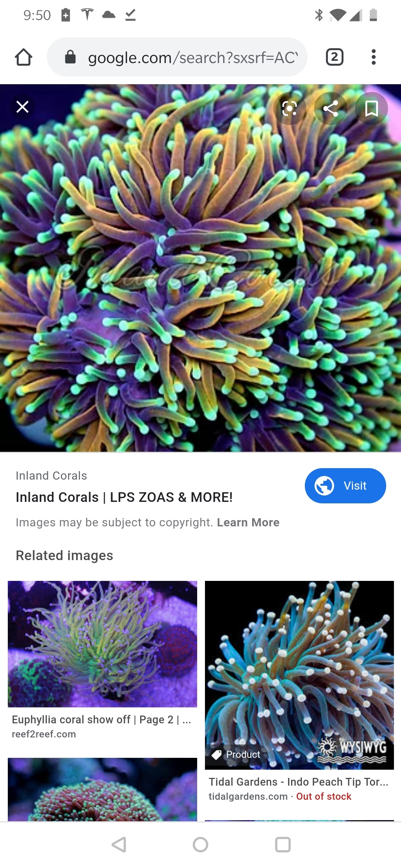Open Chrome three-dot overflow menu
401x868 pixels.
(374, 57)
